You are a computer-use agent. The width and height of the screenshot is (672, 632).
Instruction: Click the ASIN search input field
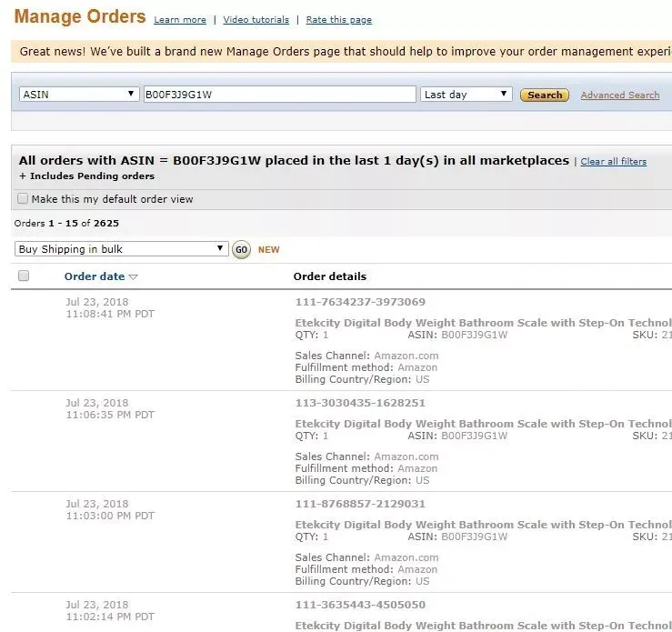[279, 95]
